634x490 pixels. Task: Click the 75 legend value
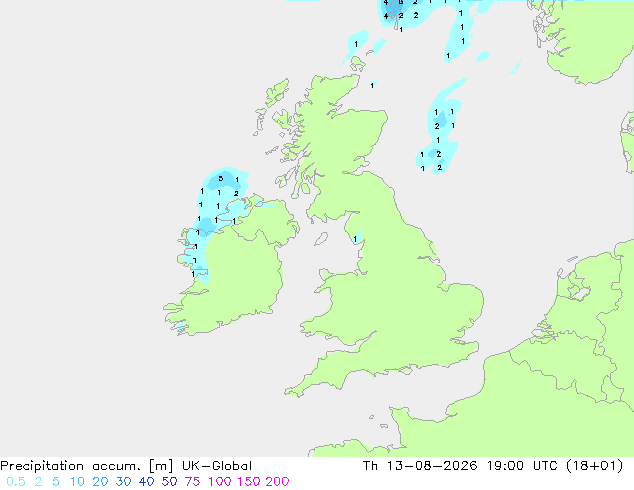coord(192,482)
